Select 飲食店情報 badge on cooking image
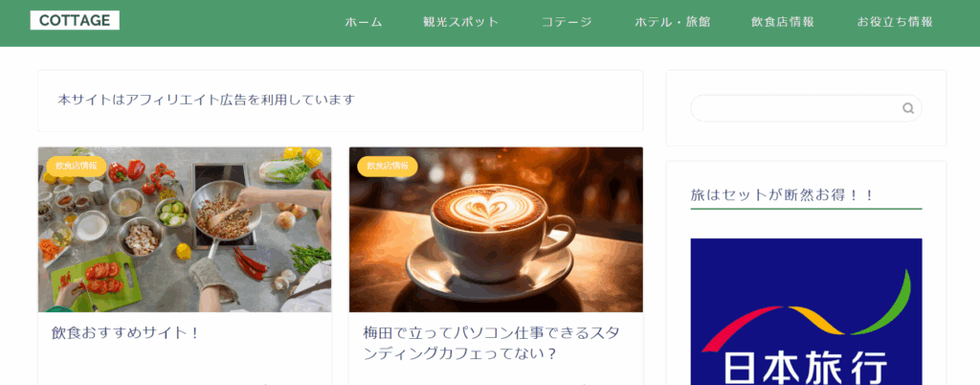 [77, 167]
